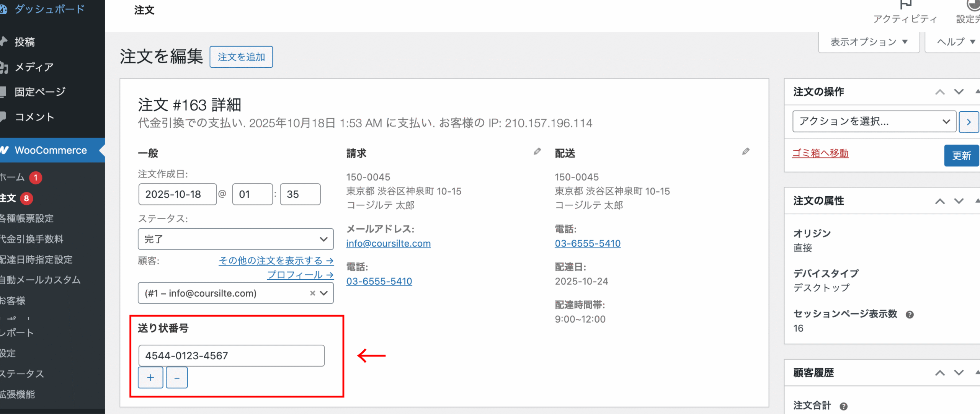Open the アクションを選択 dropdown
The width and height of the screenshot is (980, 414).
pos(874,122)
